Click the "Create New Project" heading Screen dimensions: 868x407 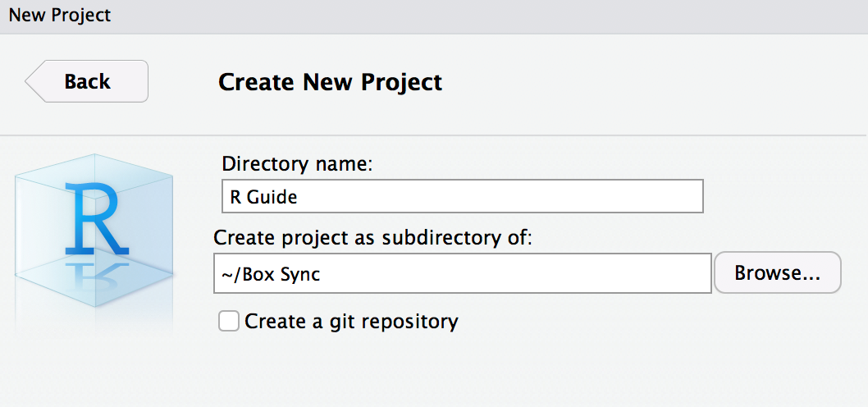[x=330, y=82]
